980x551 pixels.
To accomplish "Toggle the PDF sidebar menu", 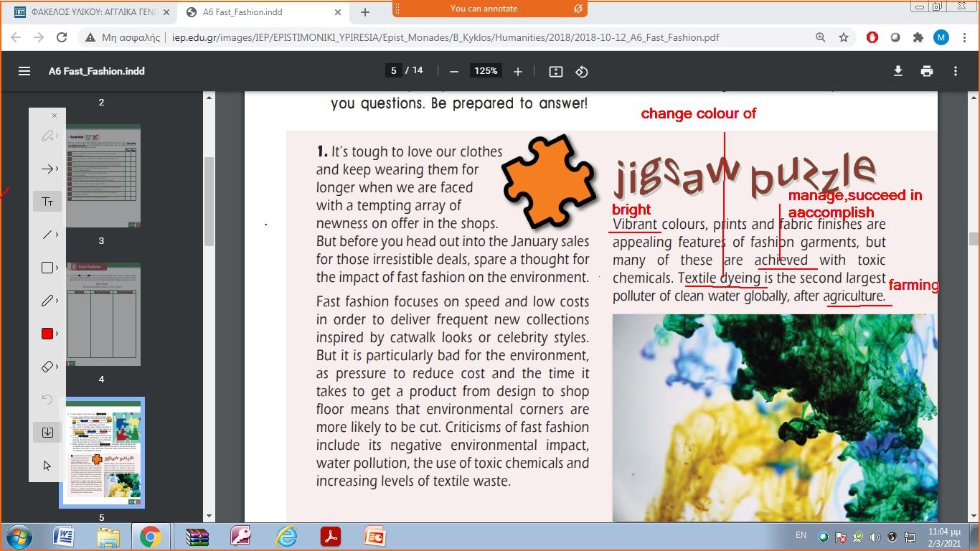I will pos(24,71).
